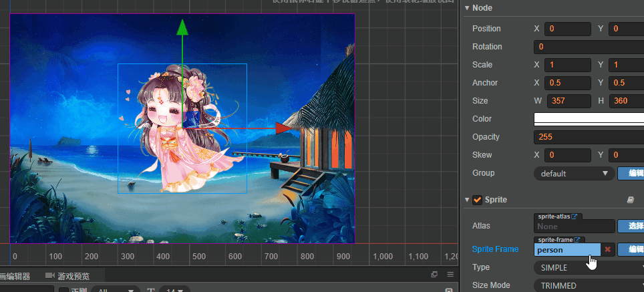Open Sprite component help book icon
Image resolution: width=644 pixels, height=292 pixels.
[x=631, y=200]
